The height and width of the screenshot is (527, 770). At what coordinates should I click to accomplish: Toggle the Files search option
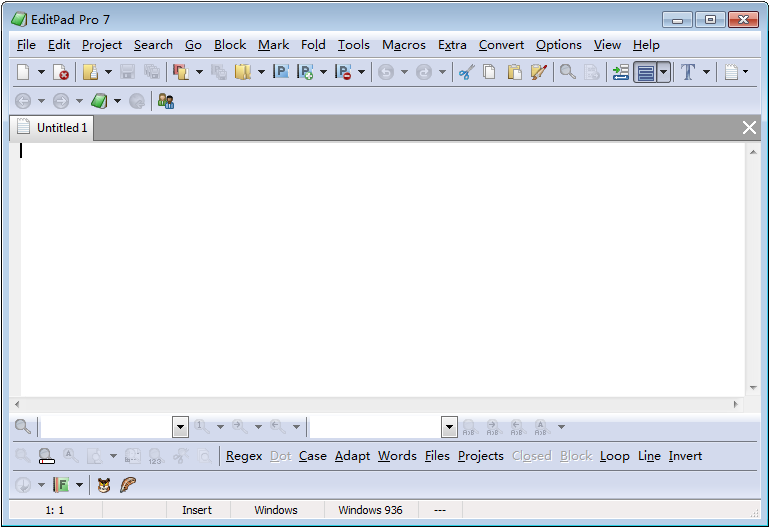[x=437, y=456]
